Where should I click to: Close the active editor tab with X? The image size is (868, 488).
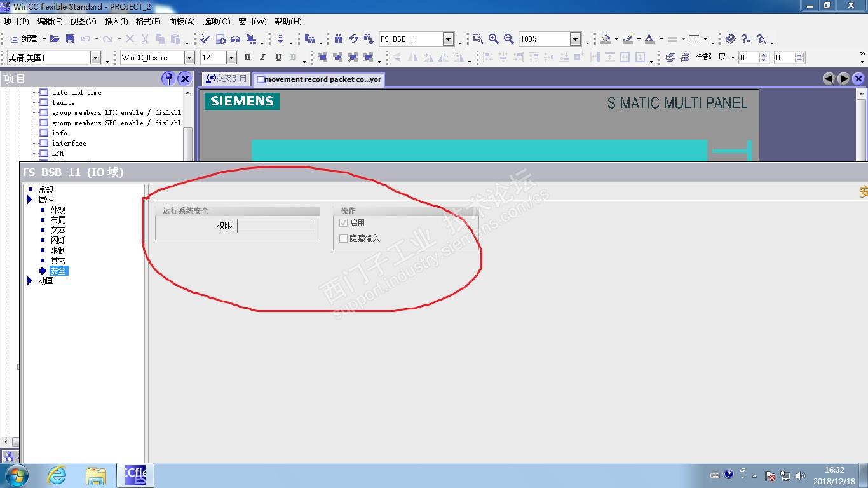pos(859,79)
